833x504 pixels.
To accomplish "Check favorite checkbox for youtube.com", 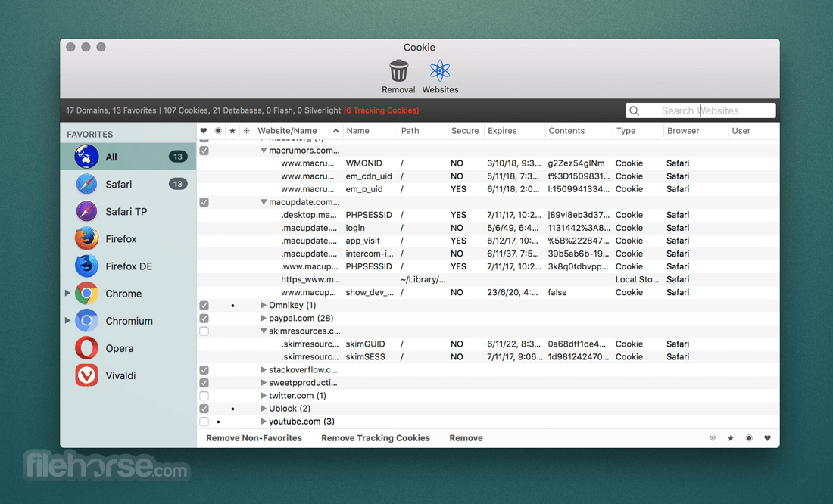I will [x=204, y=422].
